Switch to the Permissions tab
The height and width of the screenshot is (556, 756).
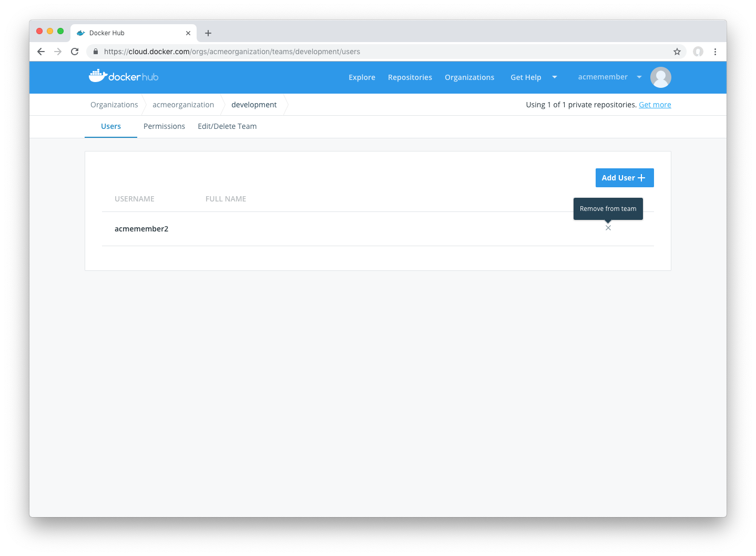pyautogui.click(x=164, y=126)
